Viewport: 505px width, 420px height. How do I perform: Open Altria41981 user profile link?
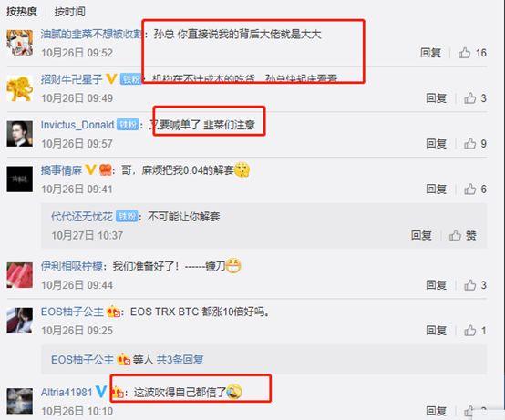(x=67, y=392)
